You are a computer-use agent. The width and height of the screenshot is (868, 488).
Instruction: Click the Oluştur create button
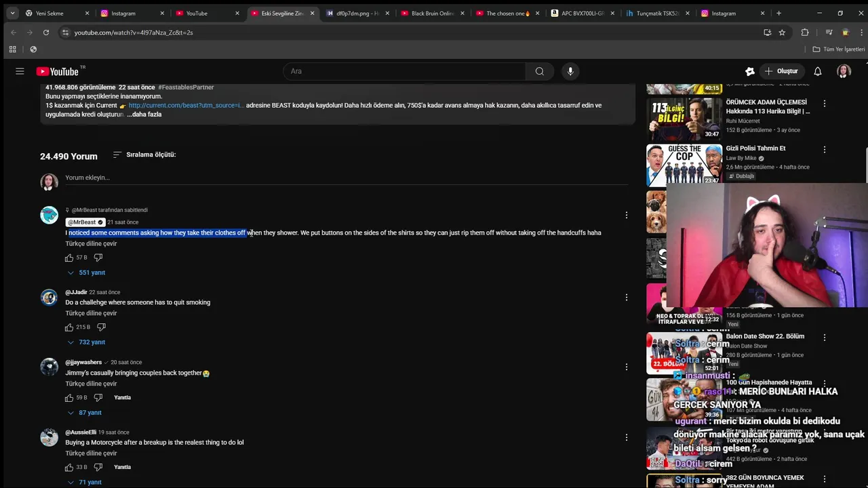click(781, 71)
